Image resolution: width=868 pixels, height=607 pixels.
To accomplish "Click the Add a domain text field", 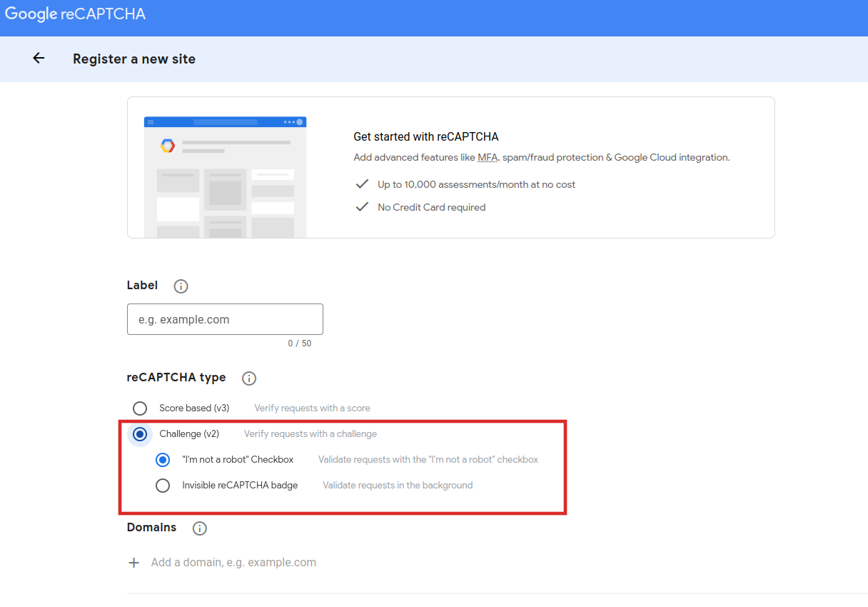I will [233, 563].
